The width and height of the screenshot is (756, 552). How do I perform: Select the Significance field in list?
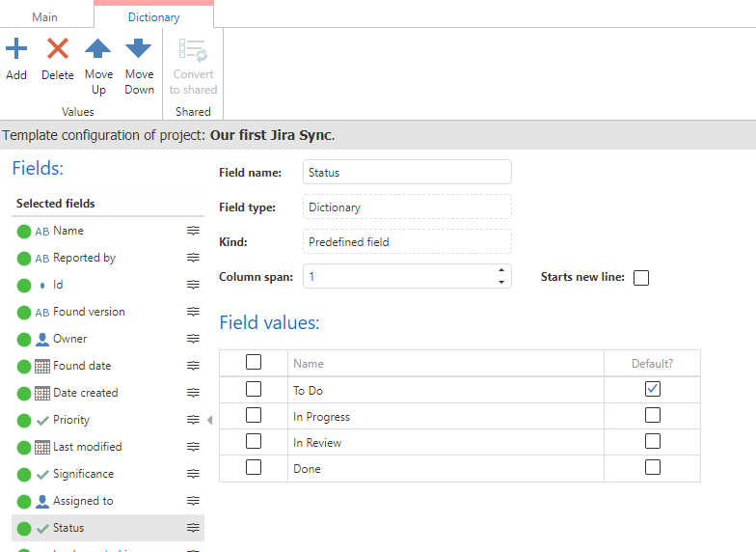pos(83,474)
